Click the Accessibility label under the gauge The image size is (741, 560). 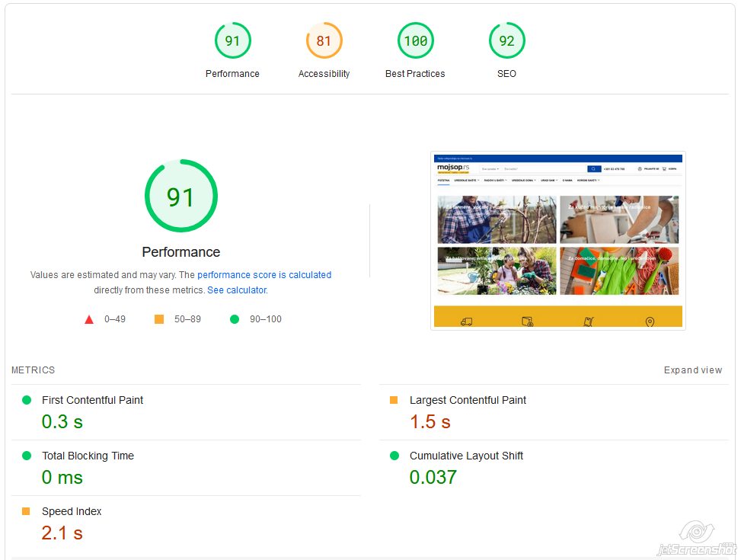324,74
